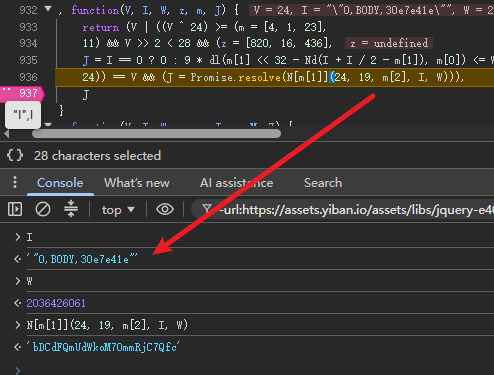Click Promise.resolve in the highlighted line
This screenshot has height=375, width=494.
pyautogui.click(x=236, y=77)
